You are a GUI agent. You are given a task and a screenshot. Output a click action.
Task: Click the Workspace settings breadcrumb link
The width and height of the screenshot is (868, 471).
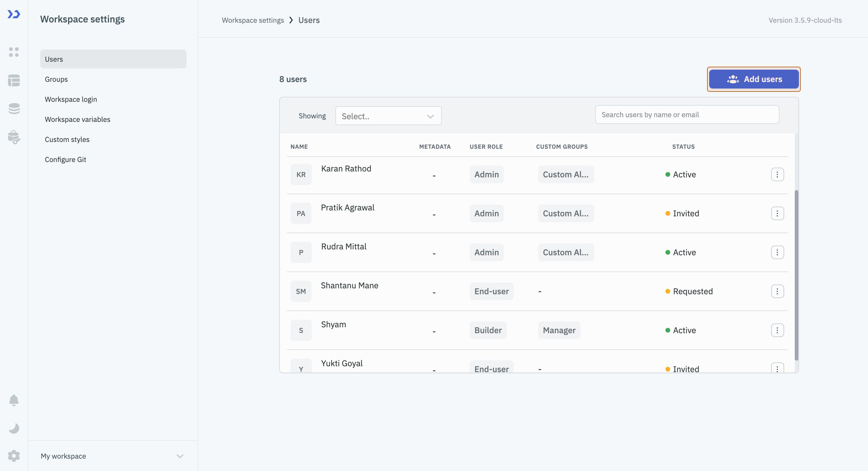tap(253, 20)
